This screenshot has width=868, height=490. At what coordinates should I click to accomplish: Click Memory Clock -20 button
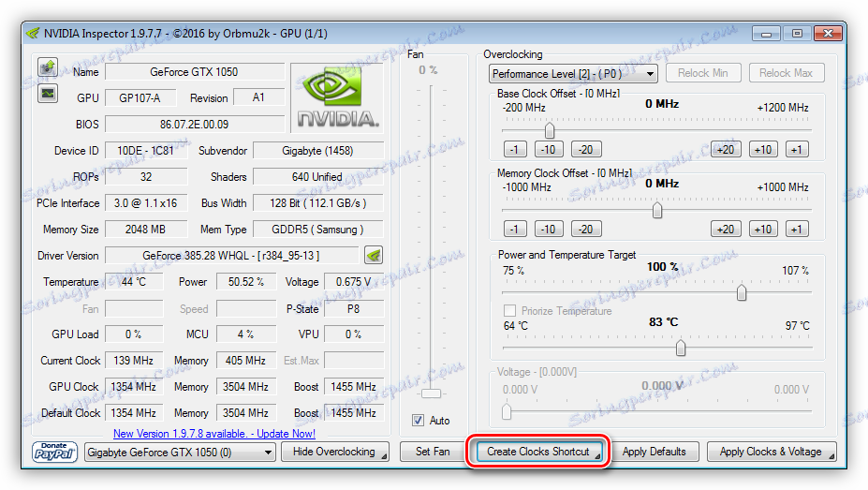[586, 230]
